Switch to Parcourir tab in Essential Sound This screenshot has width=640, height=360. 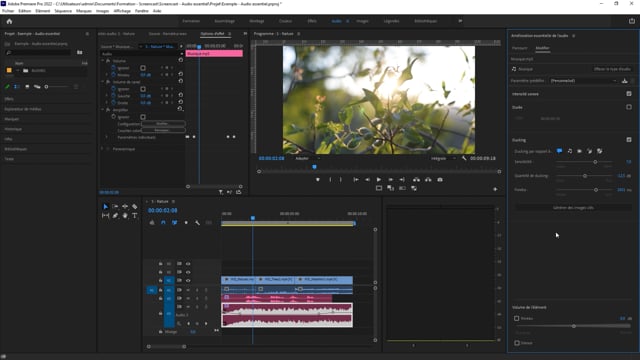520,48
